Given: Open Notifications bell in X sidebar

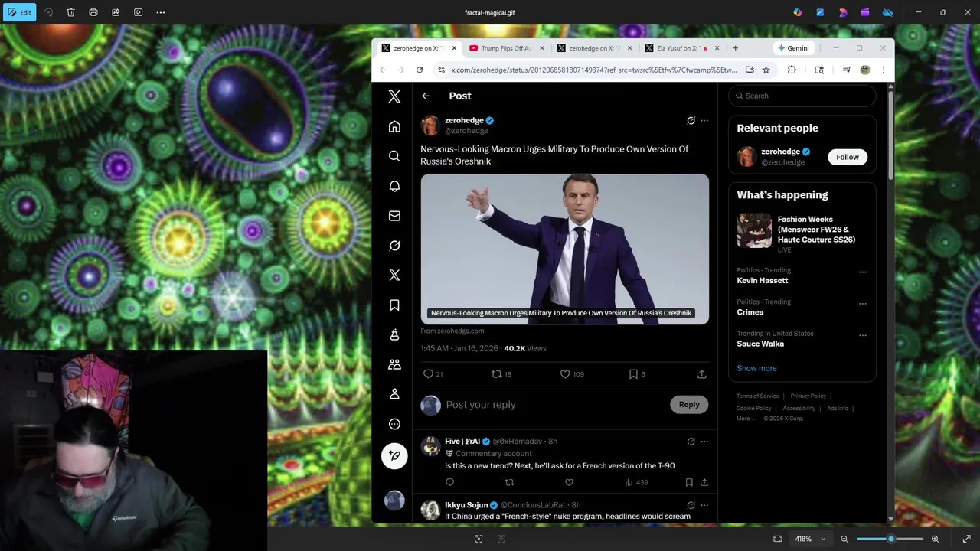Looking at the screenshot, I should tap(394, 186).
